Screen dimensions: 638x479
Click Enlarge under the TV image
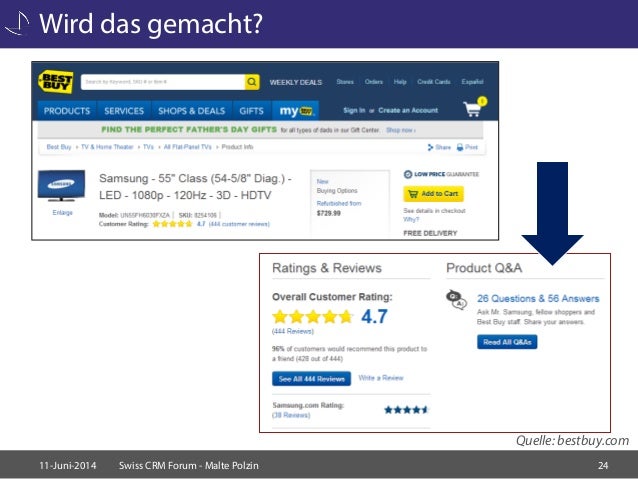(x=62, y=212)
